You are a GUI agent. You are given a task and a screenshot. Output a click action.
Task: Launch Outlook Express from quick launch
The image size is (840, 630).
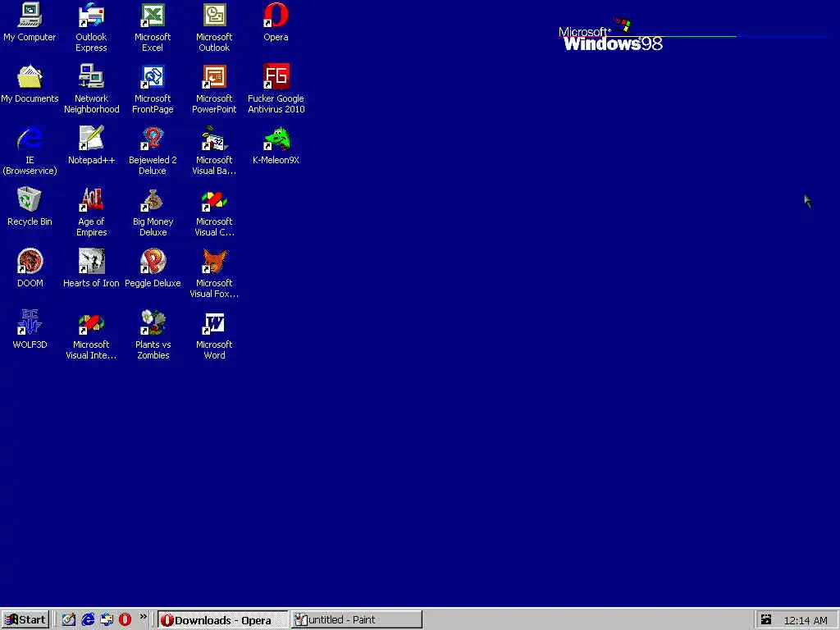click(x=106, y=620)
